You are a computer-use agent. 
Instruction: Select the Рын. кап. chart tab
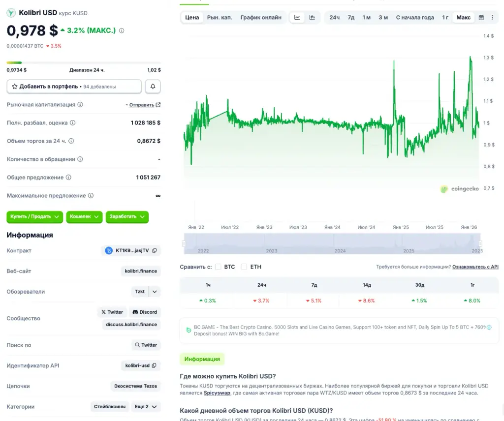point(220,17)
